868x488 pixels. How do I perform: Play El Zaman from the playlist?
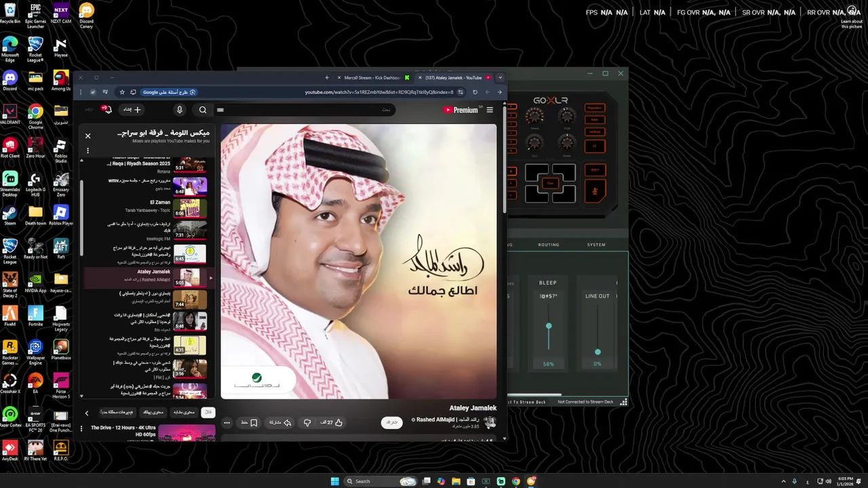click(160, 202)
